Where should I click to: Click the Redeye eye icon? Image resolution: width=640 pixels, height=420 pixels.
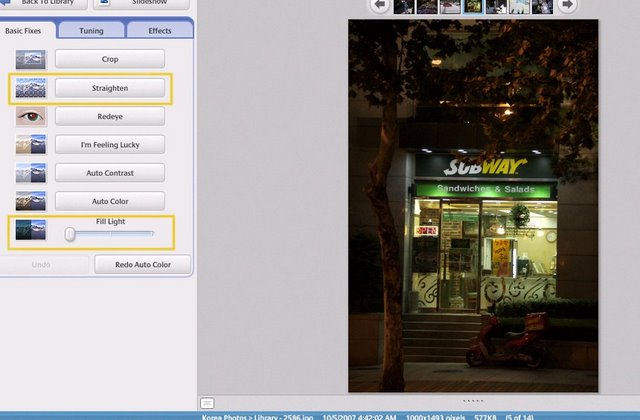(31, 116)
